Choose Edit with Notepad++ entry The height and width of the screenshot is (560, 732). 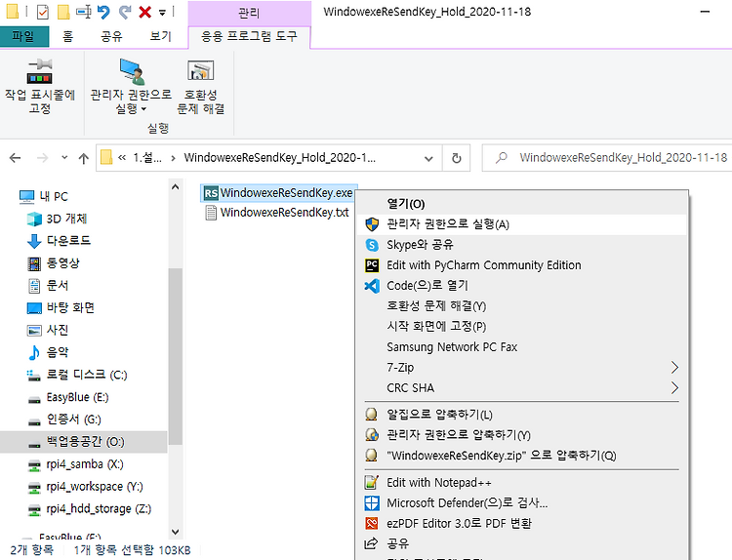(x=521, y=483)
